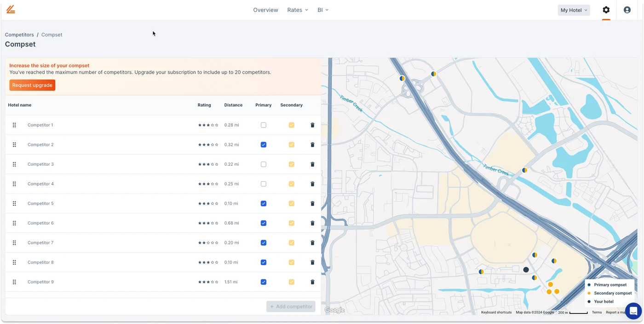Go to the Overview page
644x324 pixels.
pos(265,10)
